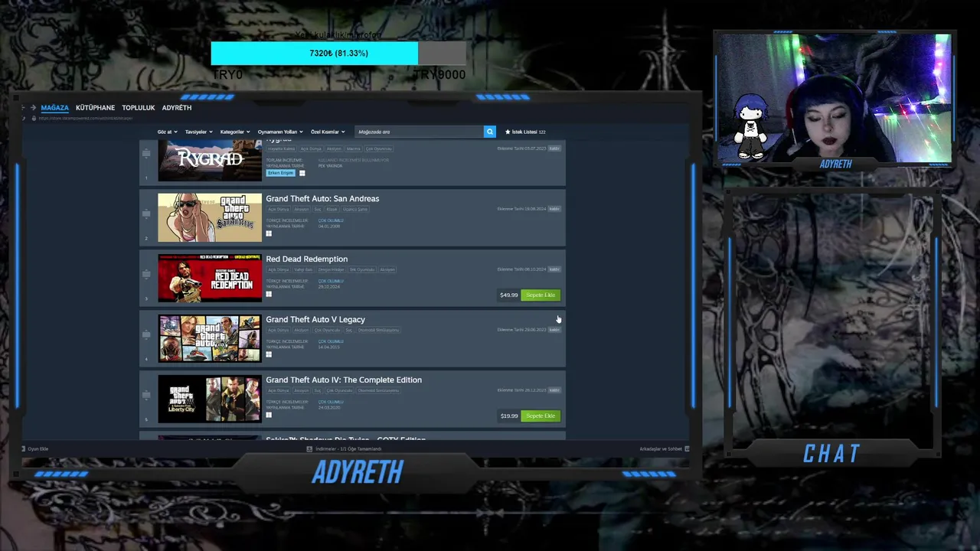Click the Macera tag on Rygrad
980x551 pixels.
(x=353, y=148)
